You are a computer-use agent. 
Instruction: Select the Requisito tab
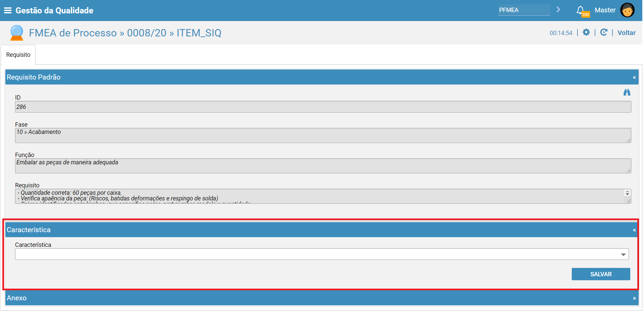(x=18, y=55)
